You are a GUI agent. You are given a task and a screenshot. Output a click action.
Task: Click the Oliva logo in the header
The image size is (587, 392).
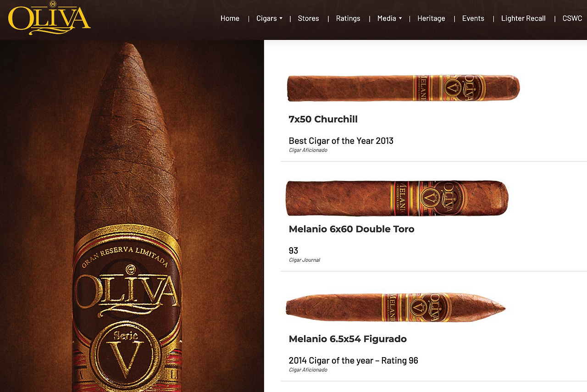pos(50,19)
